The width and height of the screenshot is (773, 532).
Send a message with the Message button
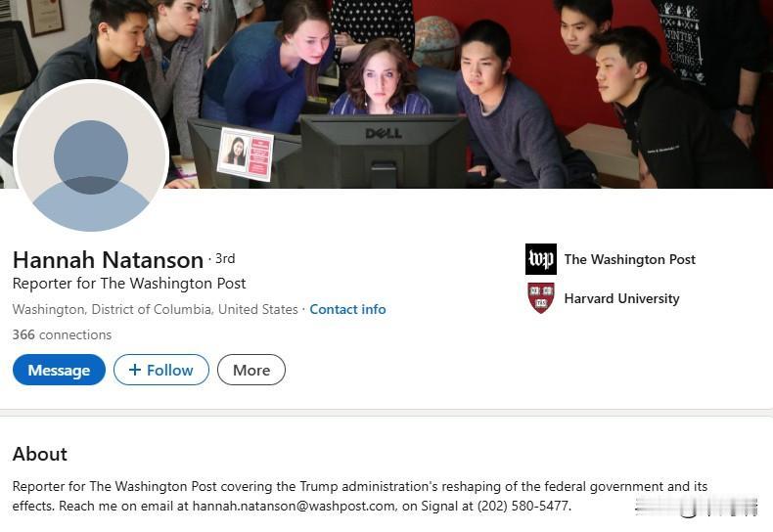tap(59, 370)
